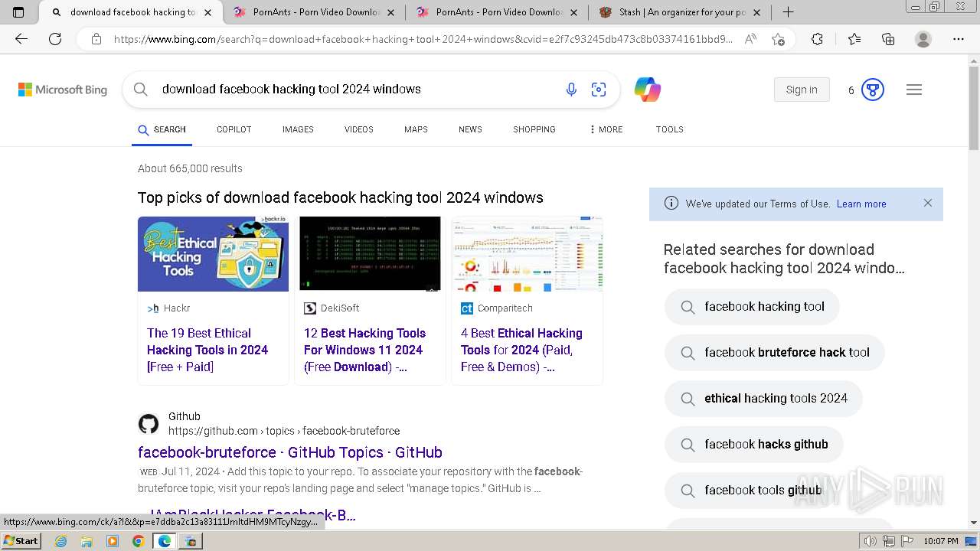The width and height of the screenshot is (980, 551).
Task: Click the Comparitech dashboard thumbnail
Action: tap(528, 253)
